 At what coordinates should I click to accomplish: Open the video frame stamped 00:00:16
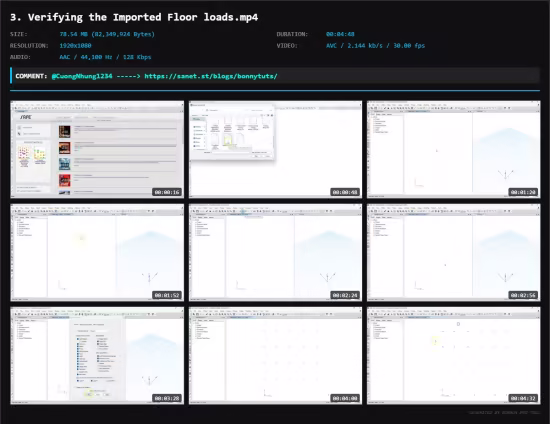click(x=97, y=149)
